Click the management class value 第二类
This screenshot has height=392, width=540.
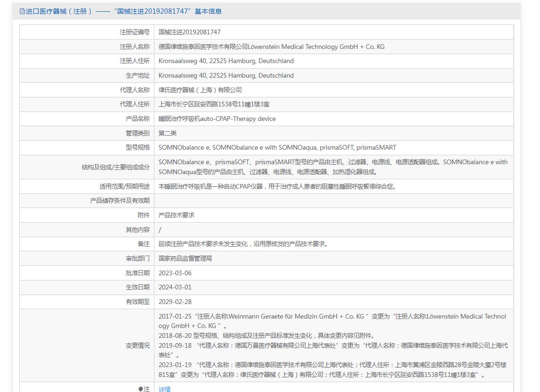point(168,133)
